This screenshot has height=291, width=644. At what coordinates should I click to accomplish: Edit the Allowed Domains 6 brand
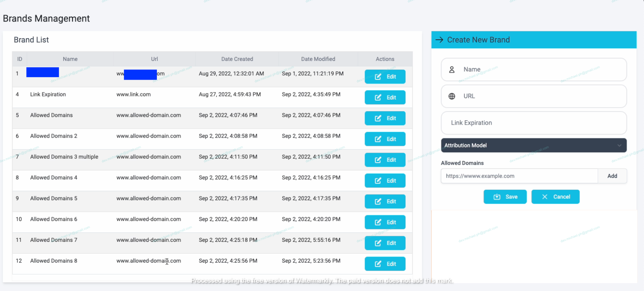(x=385, y=222)
